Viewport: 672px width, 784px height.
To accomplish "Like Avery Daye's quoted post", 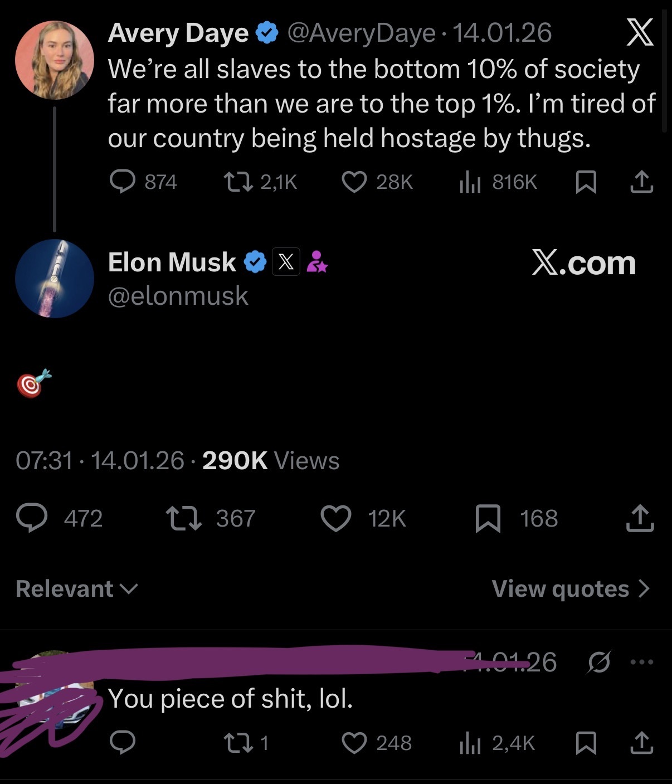I will [354, 182].
